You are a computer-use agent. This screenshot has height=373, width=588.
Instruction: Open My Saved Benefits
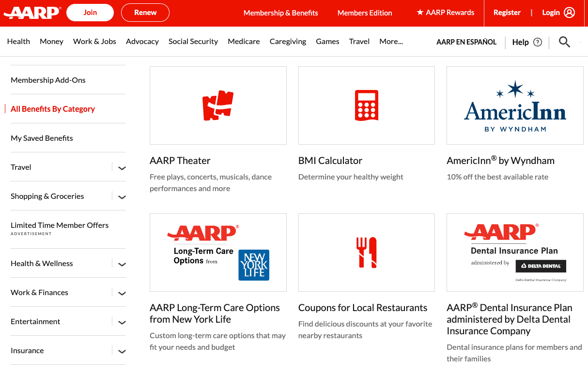42,138
